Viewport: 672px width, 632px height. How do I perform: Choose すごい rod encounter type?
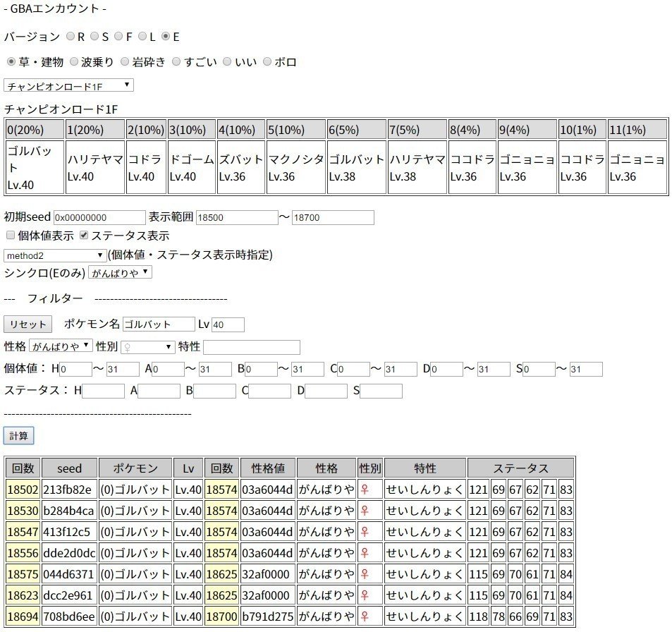(x=176, y=62)
